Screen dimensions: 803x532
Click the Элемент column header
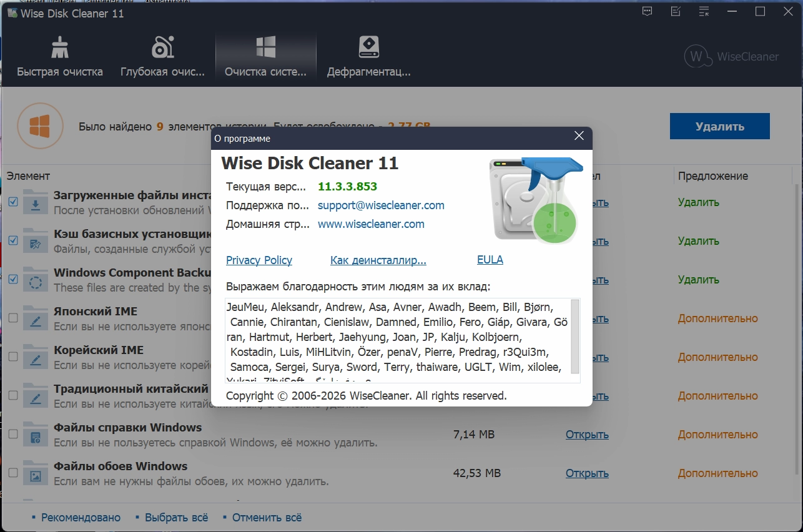(28, 176)
